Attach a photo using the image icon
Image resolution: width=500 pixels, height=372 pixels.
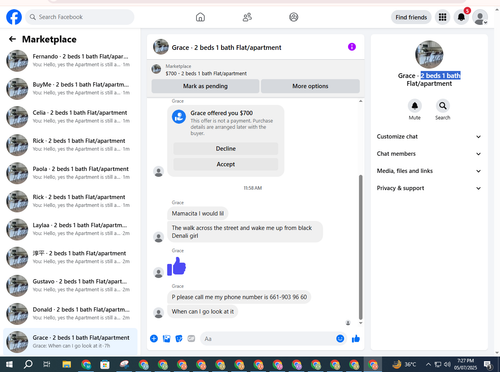tap(166, 339)
